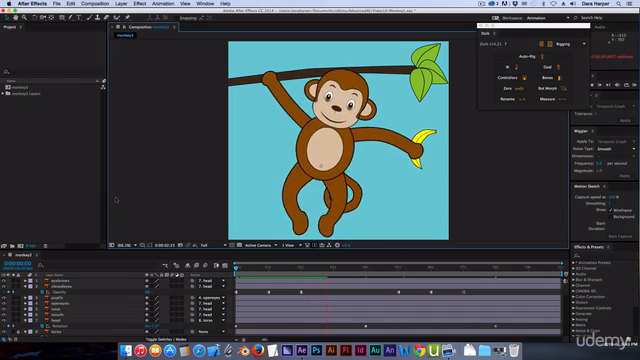Select the Type text tool
The image size is (640, 360).
point(79,18)
